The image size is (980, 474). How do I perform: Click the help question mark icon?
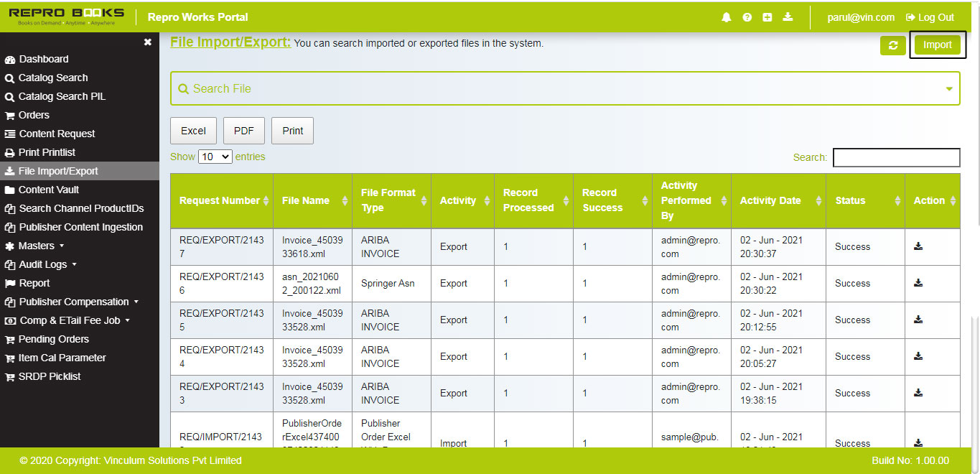click(747, 17)
